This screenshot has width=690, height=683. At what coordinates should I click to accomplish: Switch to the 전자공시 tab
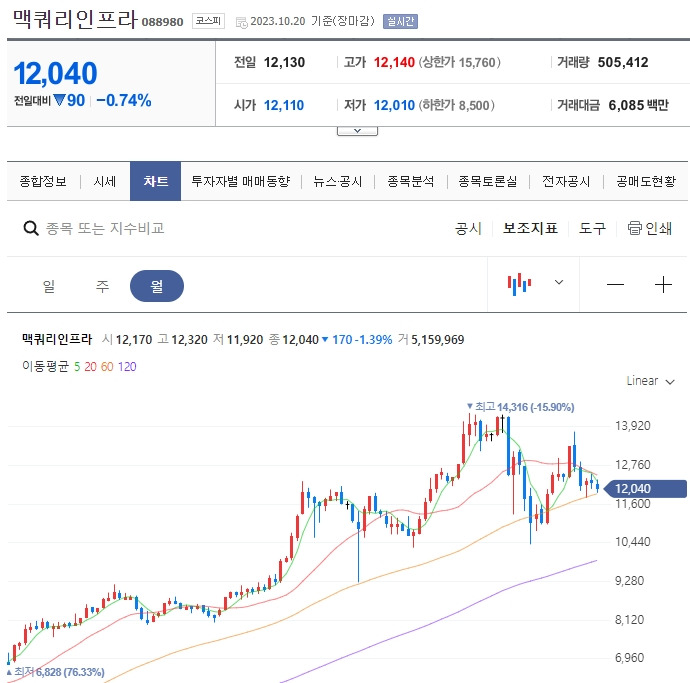point(566,181)
